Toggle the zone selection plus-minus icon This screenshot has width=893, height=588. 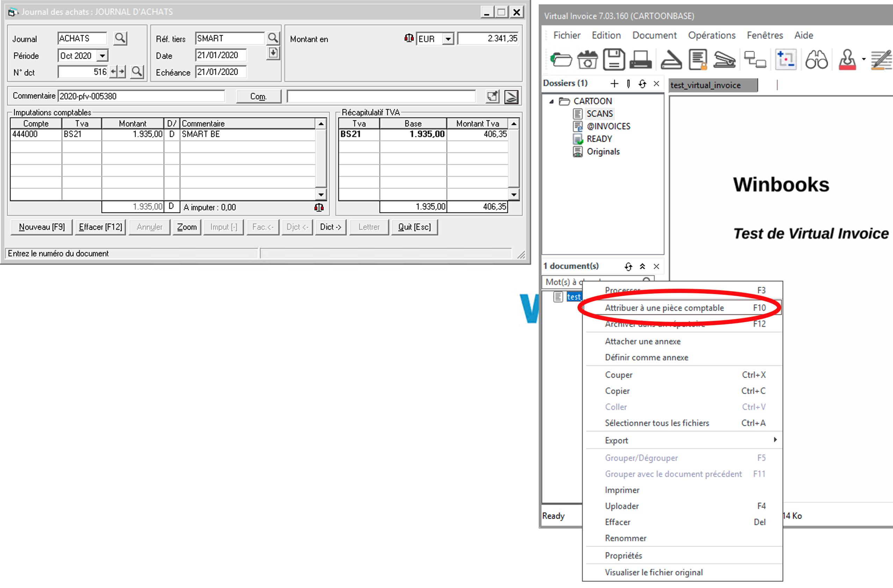coord(786,60)
